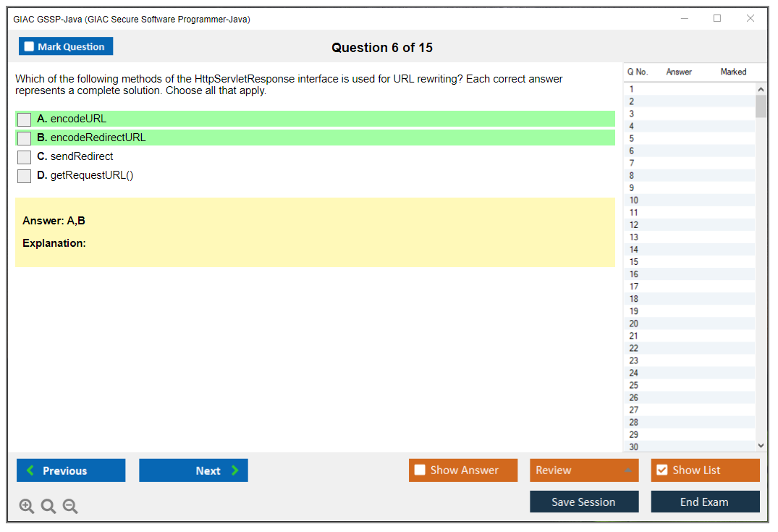This screenshot has height=532, width=778.
Task: Select question 15 in the list
Action: point(634,262)
